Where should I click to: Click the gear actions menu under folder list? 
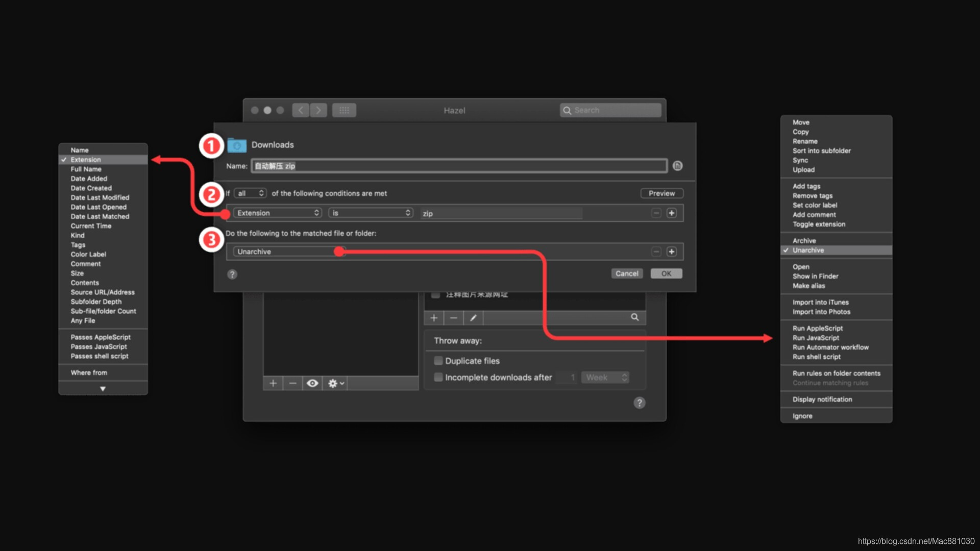(336, 383)
